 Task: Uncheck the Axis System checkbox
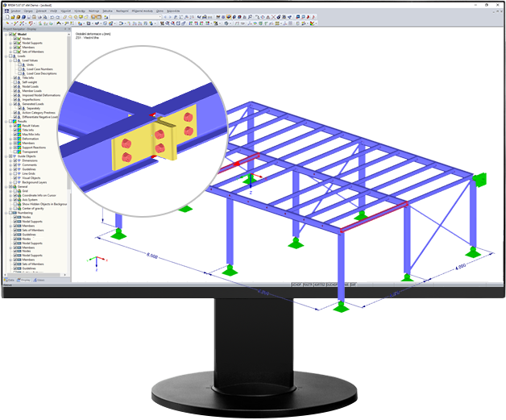15,200
